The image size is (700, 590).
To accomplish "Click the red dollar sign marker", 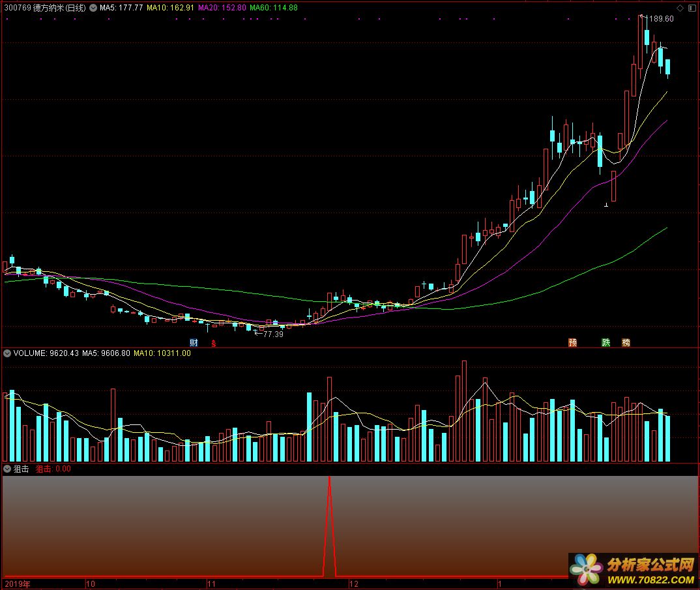I will coord(213,342).
